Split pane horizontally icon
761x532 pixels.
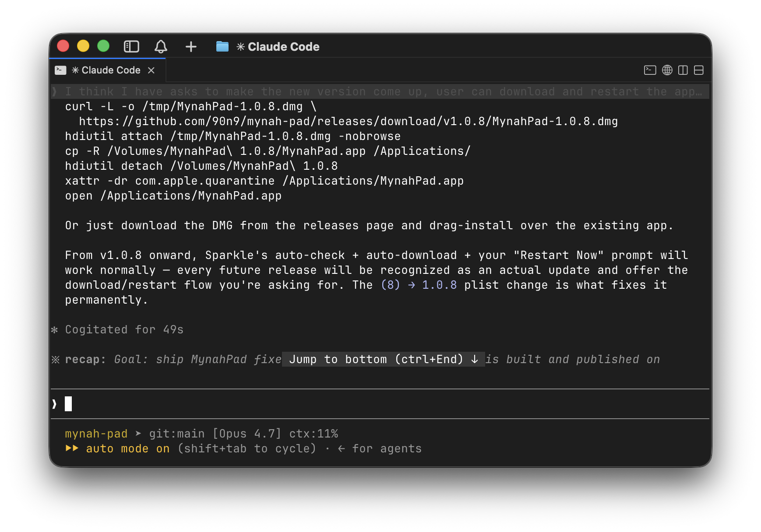(x=699, y=70)
